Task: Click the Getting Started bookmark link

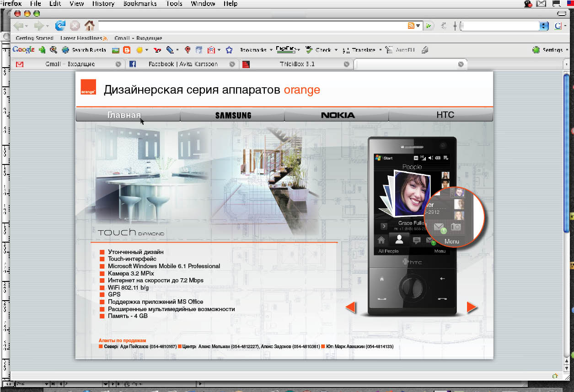Action: pyautogui.click(x=34, y=38)
